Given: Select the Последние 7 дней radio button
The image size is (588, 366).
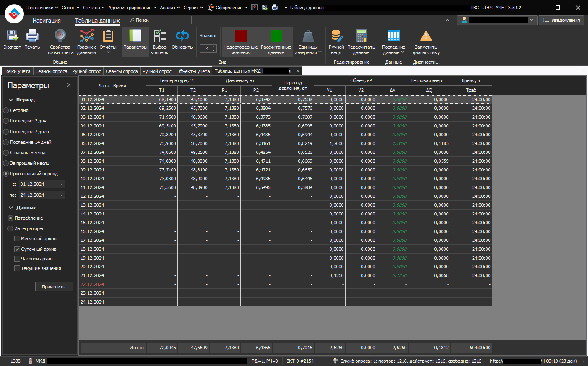Looking at the screenshot, I should 6,132.
